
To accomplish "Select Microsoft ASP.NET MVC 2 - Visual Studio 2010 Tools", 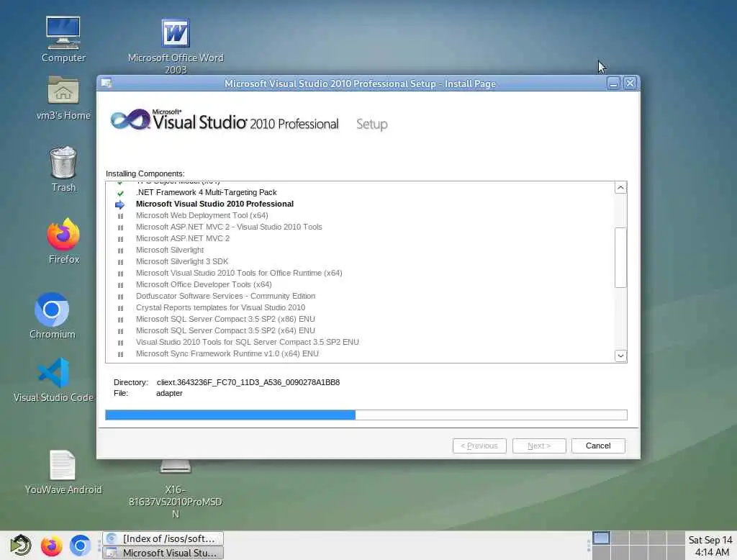I will (229, 227).
